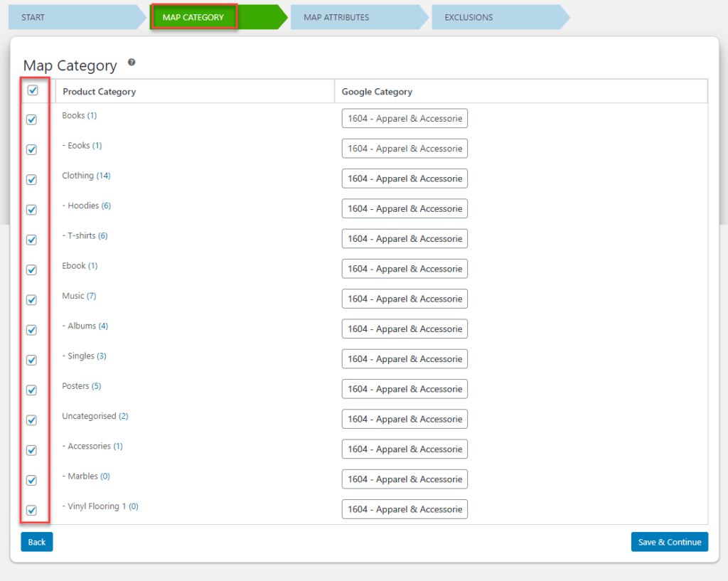Screen dimensions: 728x581
Task: Toggle the Hoodies row checkbox
Action: click(31, 210)
